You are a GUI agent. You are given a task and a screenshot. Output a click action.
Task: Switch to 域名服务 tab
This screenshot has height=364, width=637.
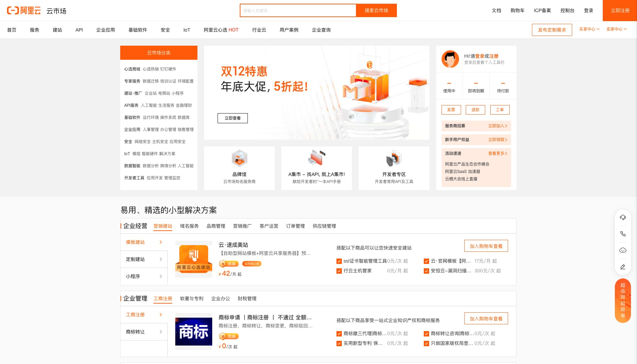point(189,226)
